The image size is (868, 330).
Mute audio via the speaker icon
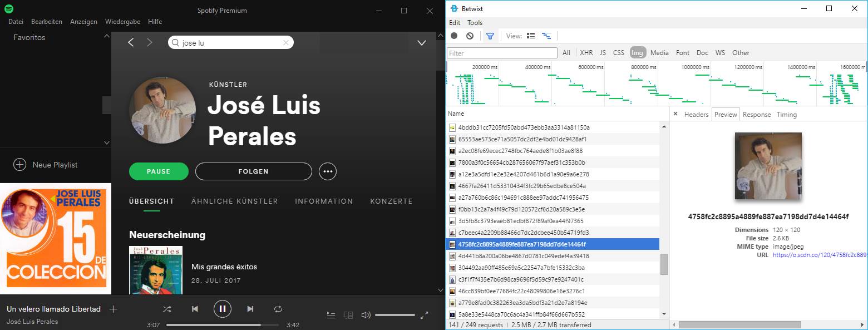(x=366, y=314)
